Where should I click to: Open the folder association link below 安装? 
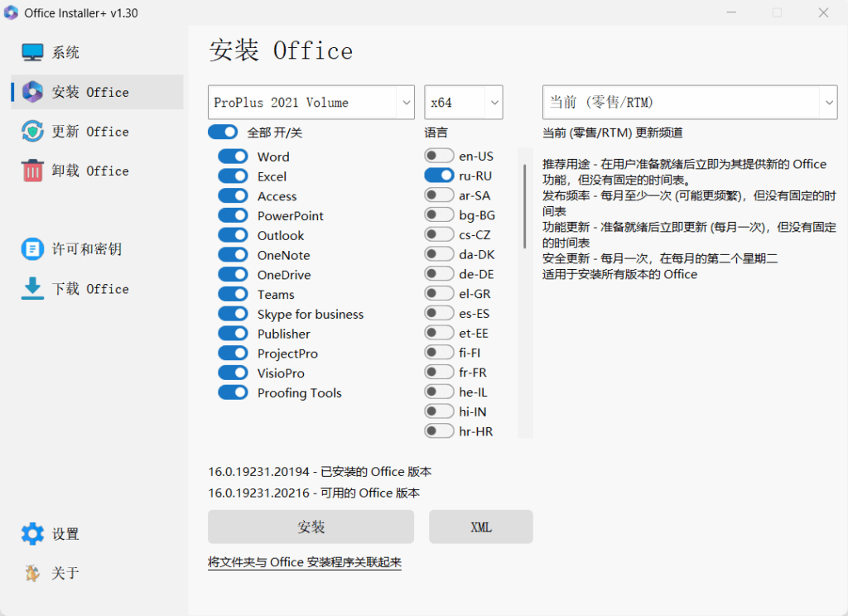pos(306,561)
